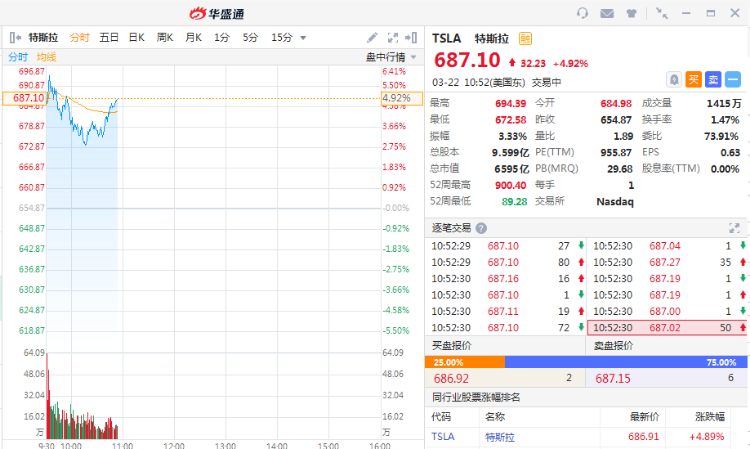Screen dimensions: 750x449
Task: Toggle the 均线 average line display
Action: [x=46, y=57]
